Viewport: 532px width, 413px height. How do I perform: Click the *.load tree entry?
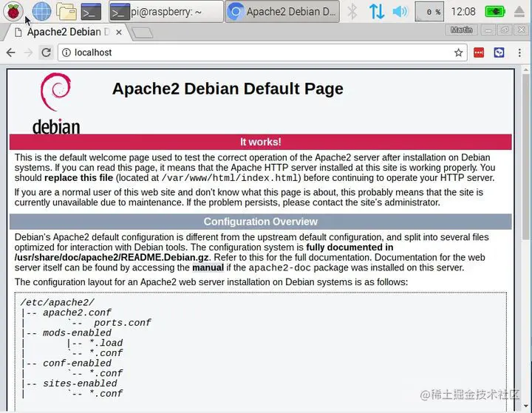pyautogui.click(x=106, y=343)
